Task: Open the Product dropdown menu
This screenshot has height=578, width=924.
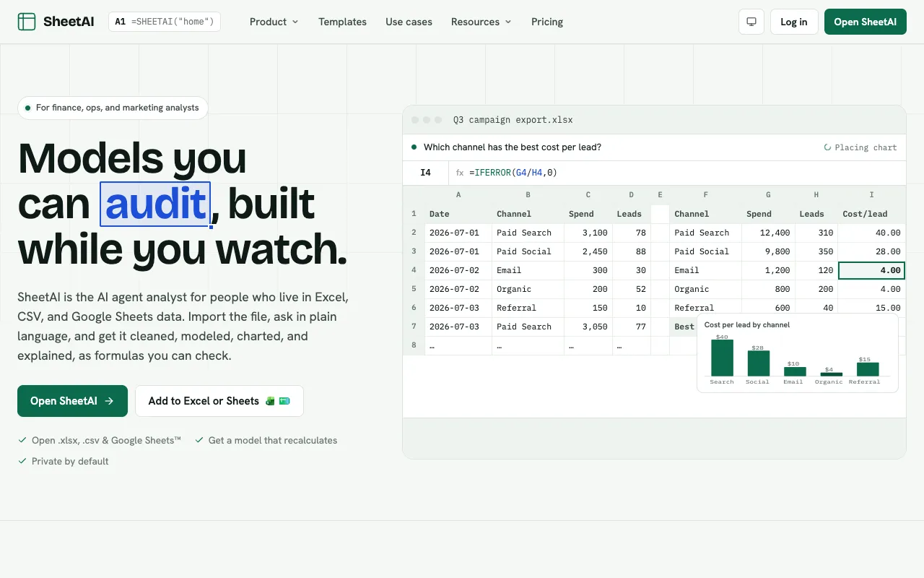Action: (274, 22)
